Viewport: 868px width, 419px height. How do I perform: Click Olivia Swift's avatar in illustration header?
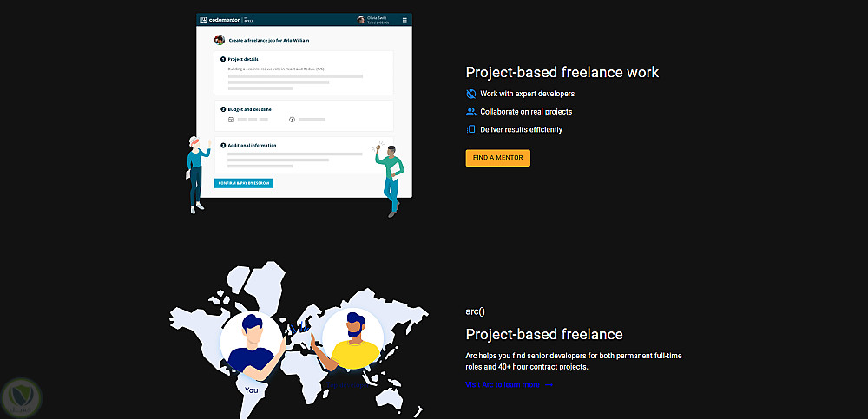pos(361,20)
